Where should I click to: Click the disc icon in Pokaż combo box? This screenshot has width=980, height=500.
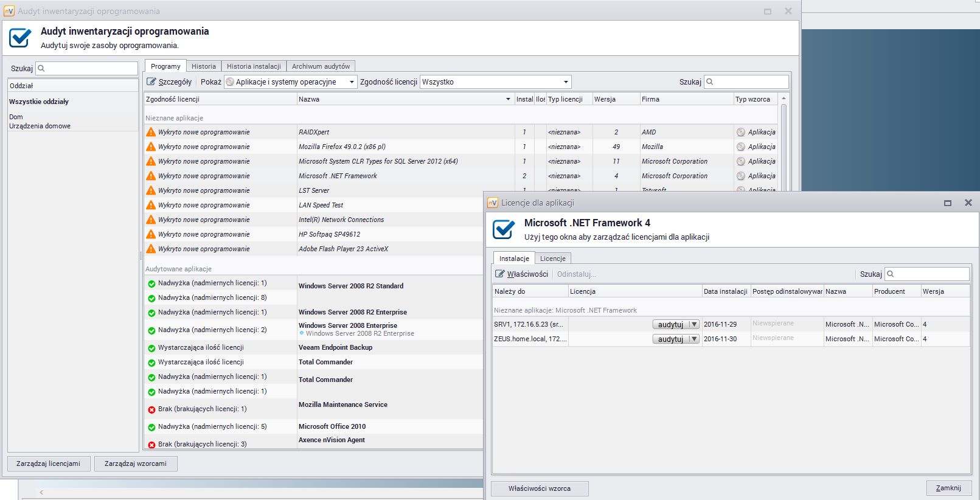pyautogui.click(x=230, y=82)
